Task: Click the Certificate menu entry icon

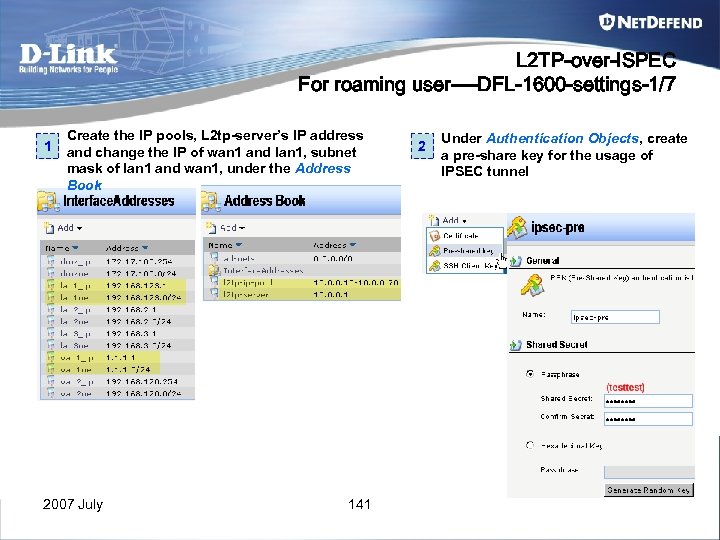Action: pyautogui.click(x=434, y=236)
